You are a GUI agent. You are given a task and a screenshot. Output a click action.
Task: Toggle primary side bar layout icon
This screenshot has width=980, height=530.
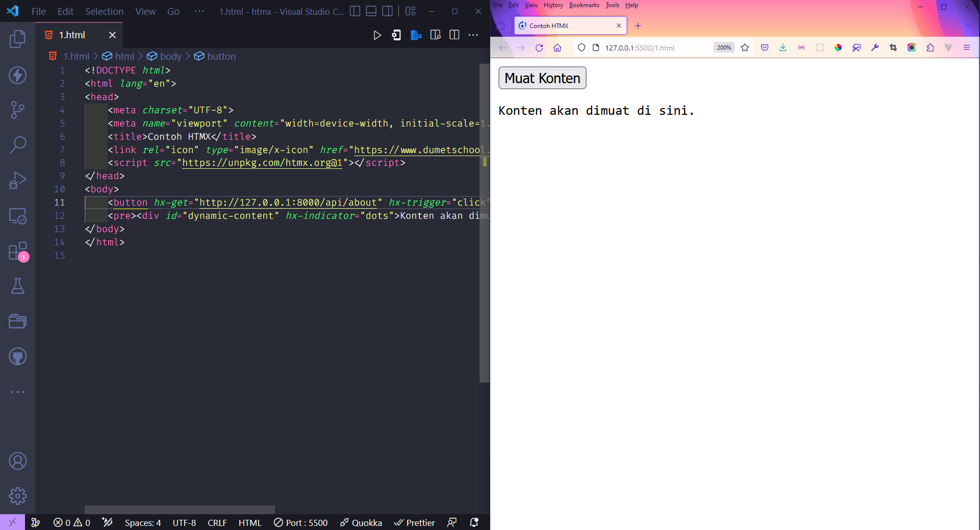355,11
